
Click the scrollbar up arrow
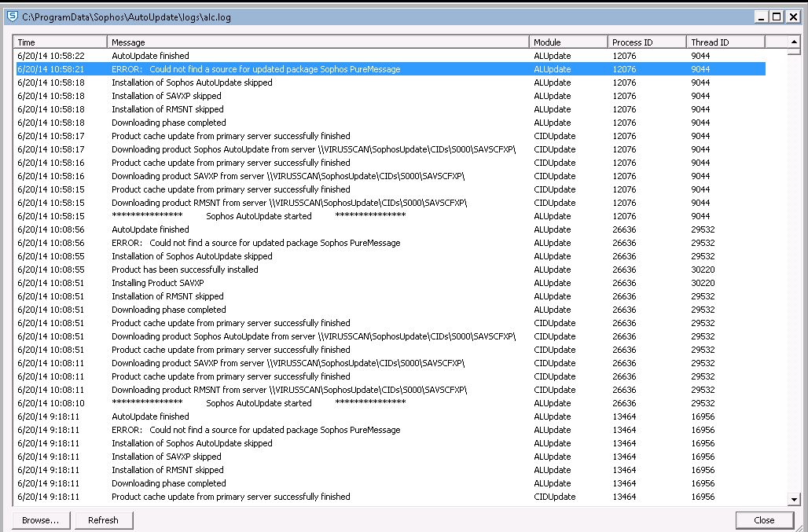tap(794, 42)
